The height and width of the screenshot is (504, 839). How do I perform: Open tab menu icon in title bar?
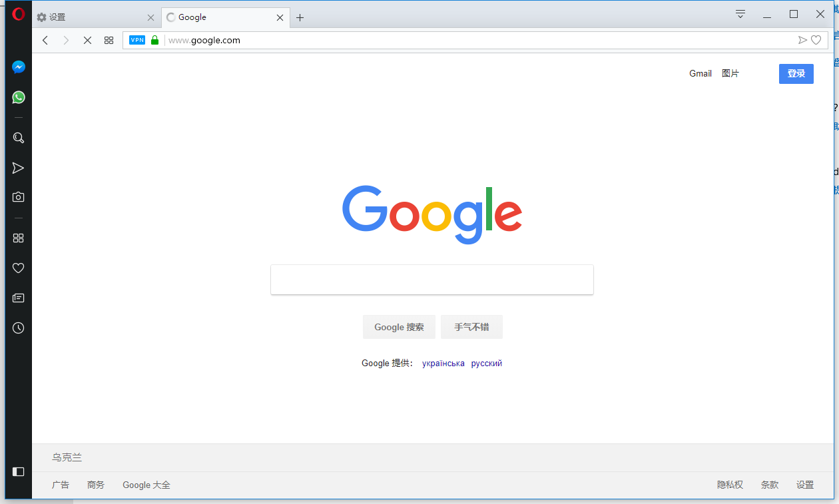[x=740, y=14]
